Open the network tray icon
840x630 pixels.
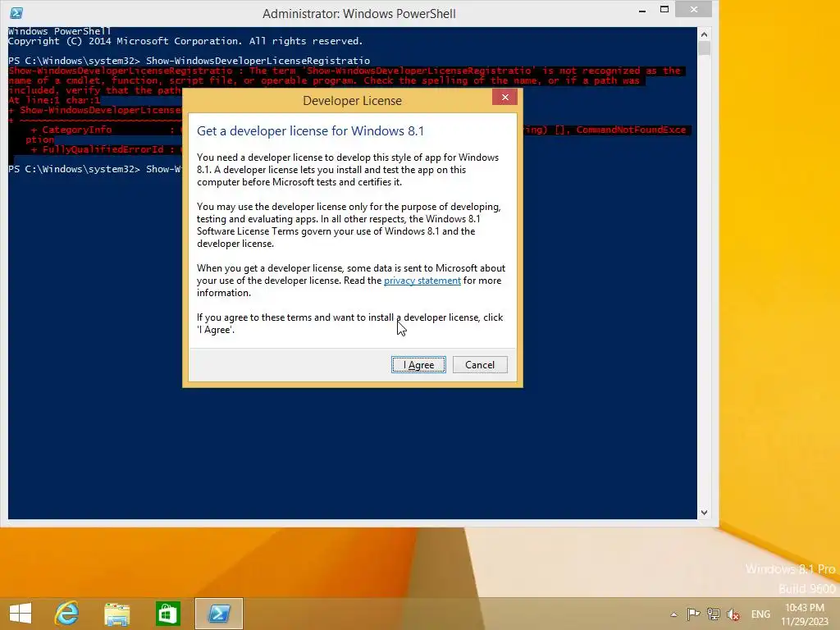(x=713, y=614)
